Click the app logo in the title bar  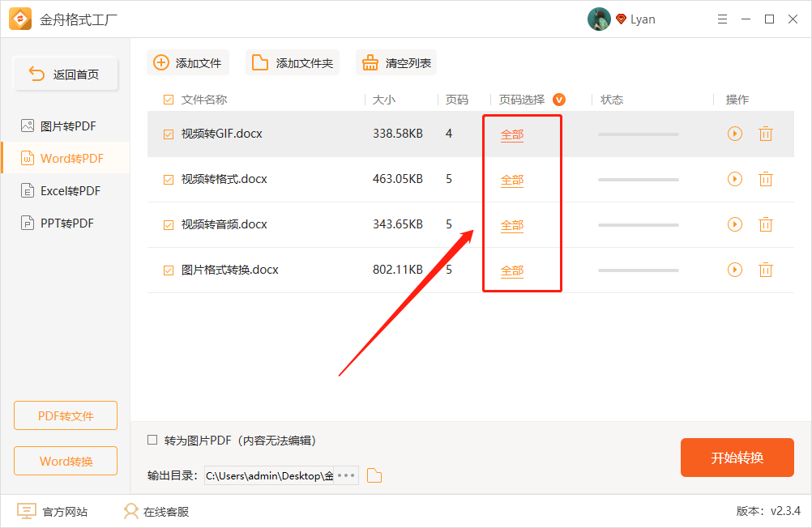pos(20,19)
